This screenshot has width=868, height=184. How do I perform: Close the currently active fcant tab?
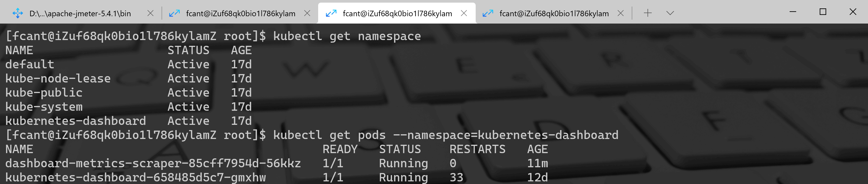464,13
